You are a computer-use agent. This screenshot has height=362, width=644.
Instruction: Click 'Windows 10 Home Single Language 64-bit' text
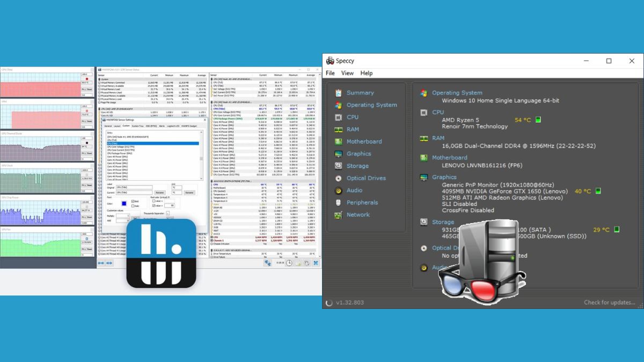tap(500, 100)
